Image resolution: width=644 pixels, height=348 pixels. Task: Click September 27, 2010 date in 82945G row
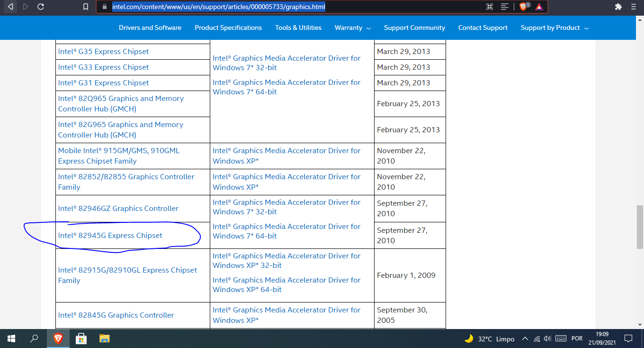coord(402,236)
